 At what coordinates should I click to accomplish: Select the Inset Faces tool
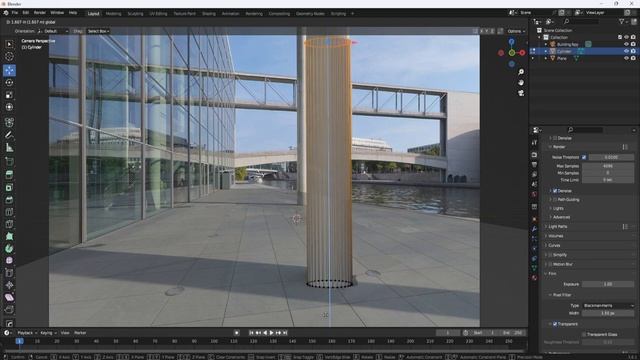click(9, 187)
